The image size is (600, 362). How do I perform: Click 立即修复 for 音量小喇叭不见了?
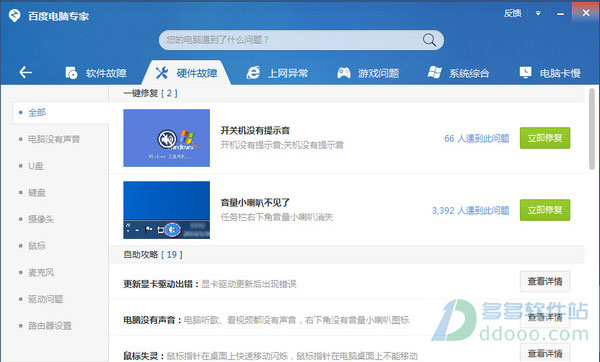pos(545,210)
